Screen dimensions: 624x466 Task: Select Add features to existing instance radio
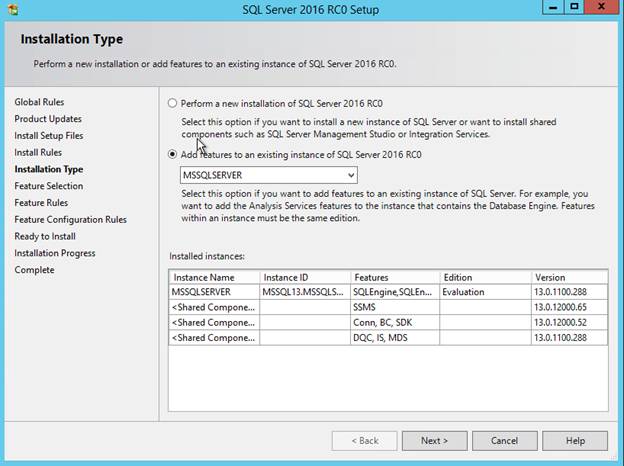tap(172, 154)
